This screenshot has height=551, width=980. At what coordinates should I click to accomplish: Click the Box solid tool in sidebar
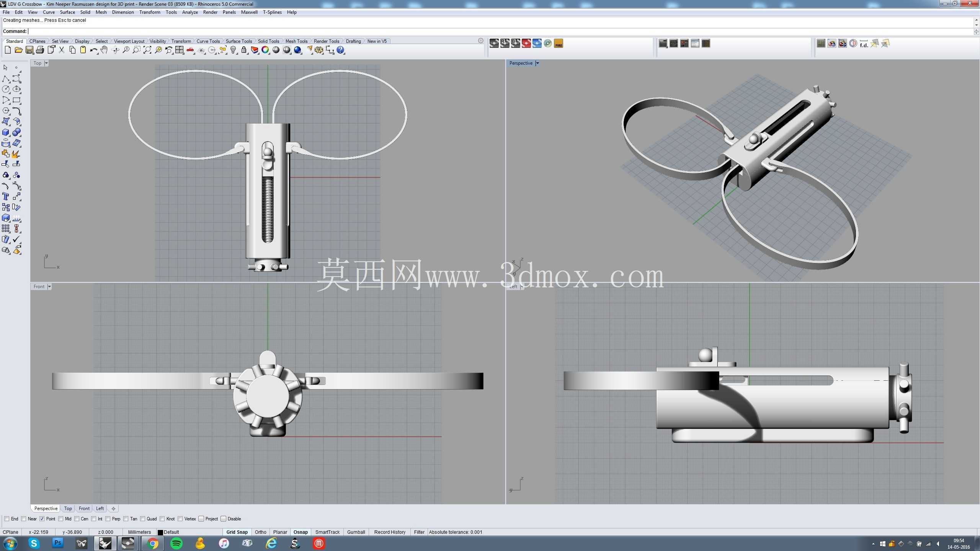tap(6, 132)
